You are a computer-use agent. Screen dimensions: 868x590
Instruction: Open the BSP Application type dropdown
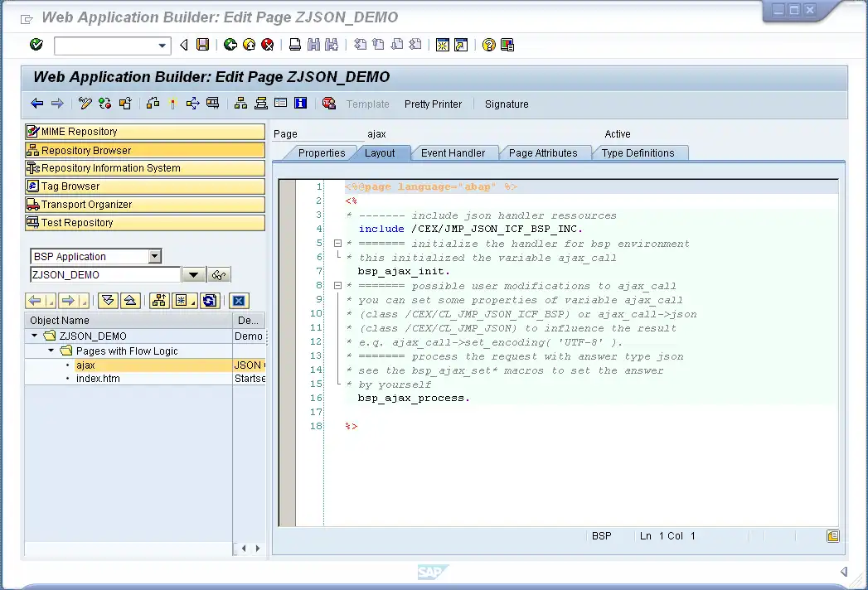154,257
